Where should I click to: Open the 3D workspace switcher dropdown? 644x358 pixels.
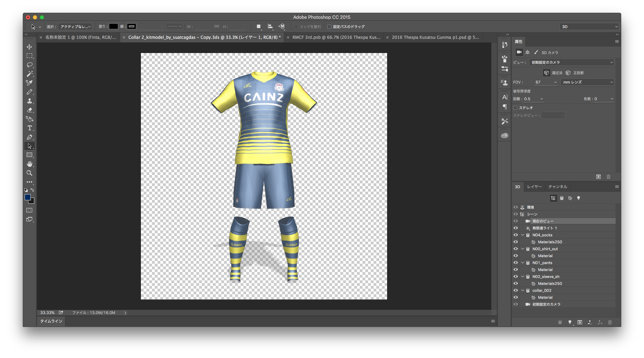point(589,27)
